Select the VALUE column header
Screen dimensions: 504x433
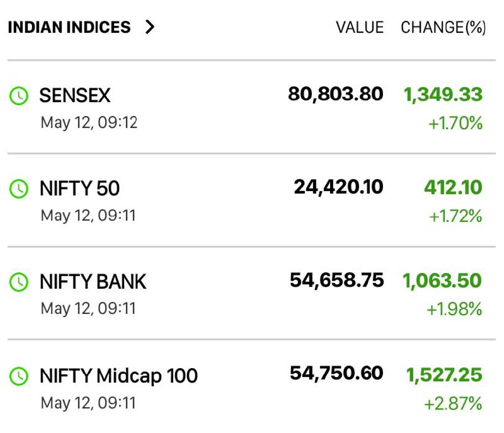pos(360,27)
